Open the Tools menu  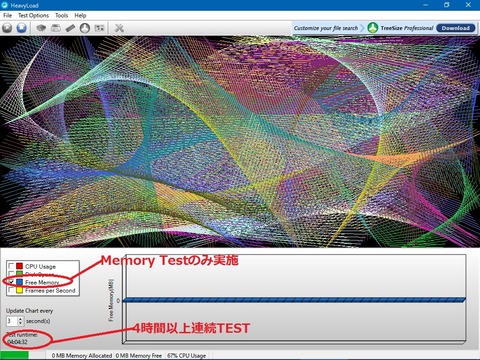[62, 15]
